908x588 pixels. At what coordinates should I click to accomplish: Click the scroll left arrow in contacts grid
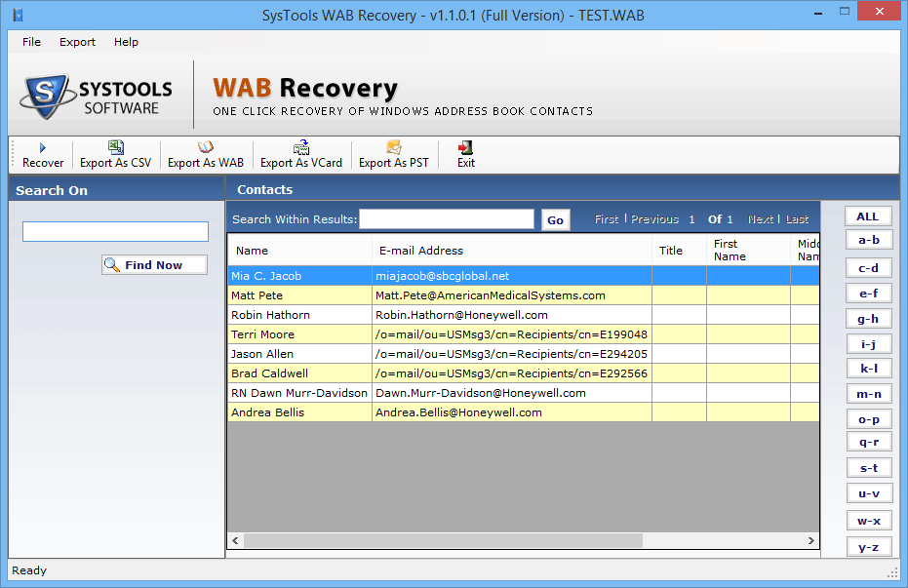click(x=235, y=540)
